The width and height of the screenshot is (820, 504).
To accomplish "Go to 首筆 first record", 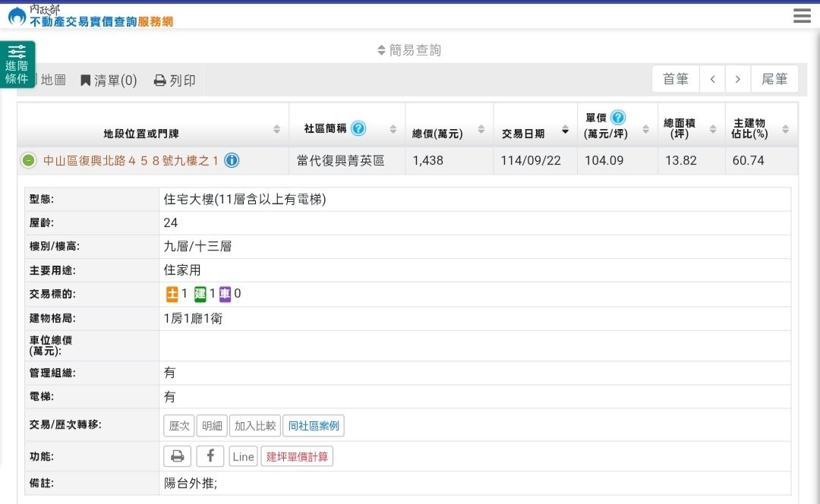I will coord(675,79).
